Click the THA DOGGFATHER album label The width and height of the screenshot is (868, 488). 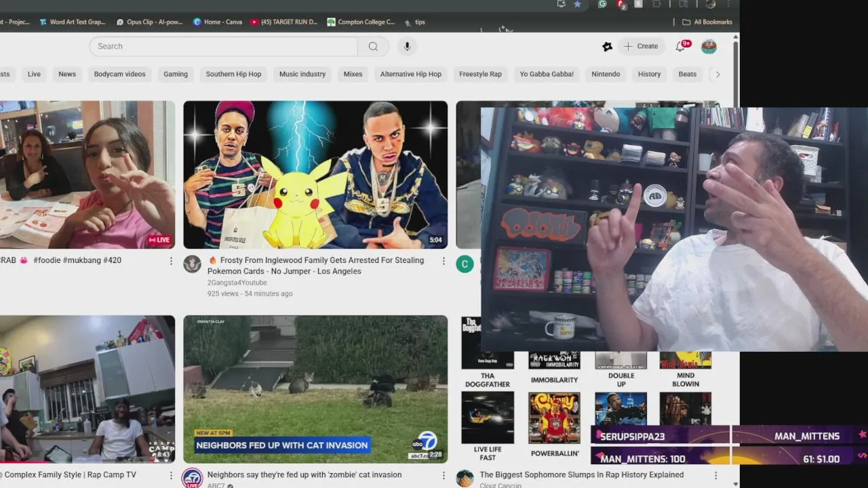(488, 380)
